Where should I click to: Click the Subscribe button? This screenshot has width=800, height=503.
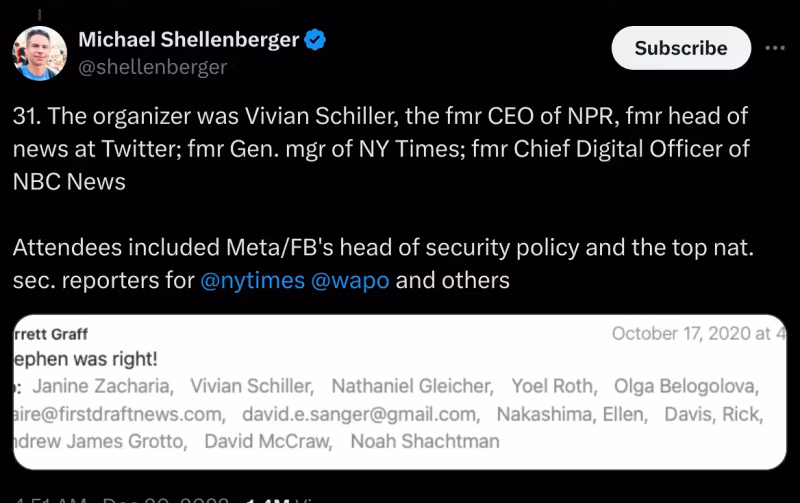click(680, 48)
